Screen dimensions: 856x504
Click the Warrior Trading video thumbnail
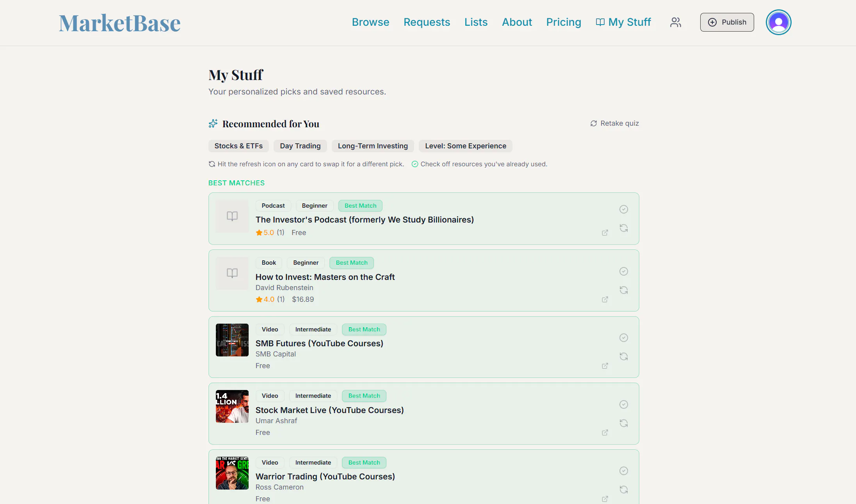[232, 473]
